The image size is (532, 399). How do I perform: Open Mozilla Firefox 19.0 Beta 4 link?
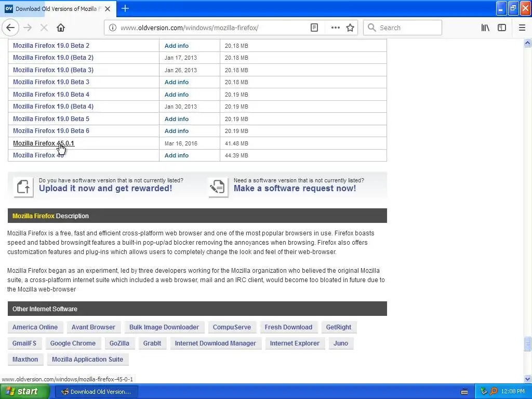click(x=51, y=95)
